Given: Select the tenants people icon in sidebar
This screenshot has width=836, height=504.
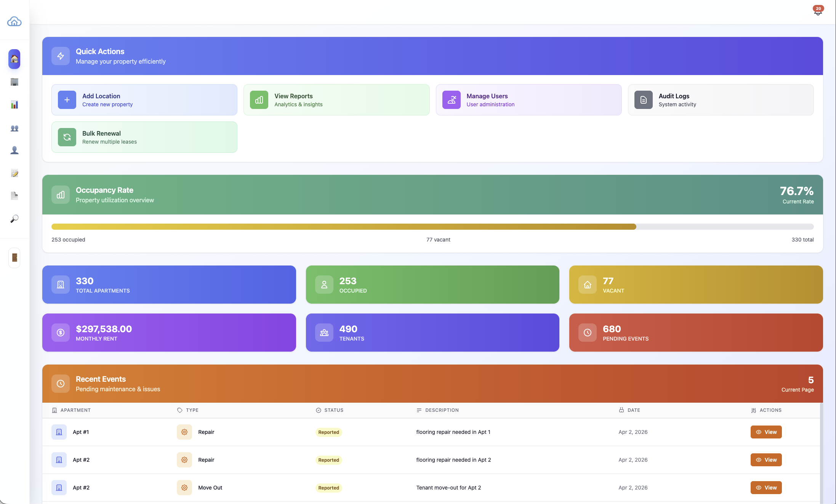Looking at the screenshot, I should [x=14, y=128].
